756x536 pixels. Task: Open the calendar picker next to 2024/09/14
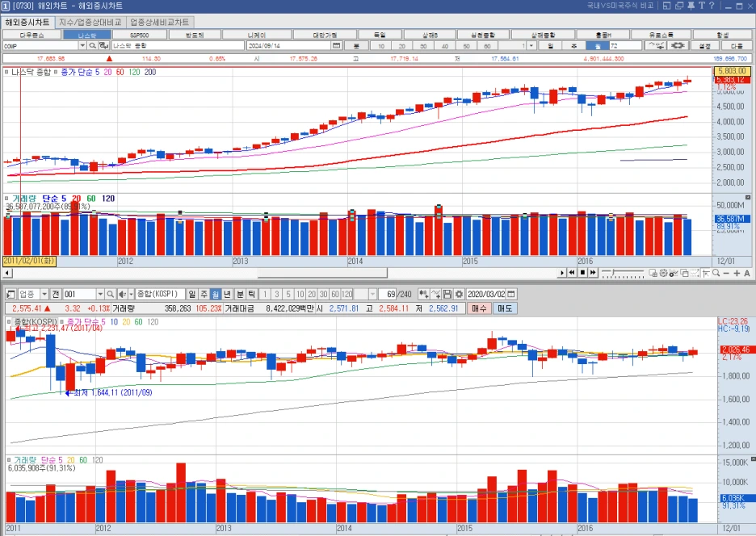point(337,46)
